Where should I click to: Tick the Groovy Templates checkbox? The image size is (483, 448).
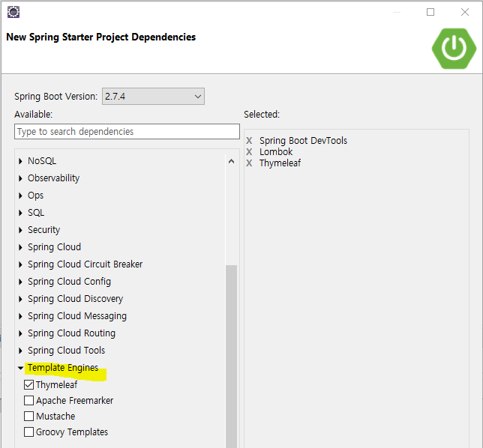(x=29, y=432)
